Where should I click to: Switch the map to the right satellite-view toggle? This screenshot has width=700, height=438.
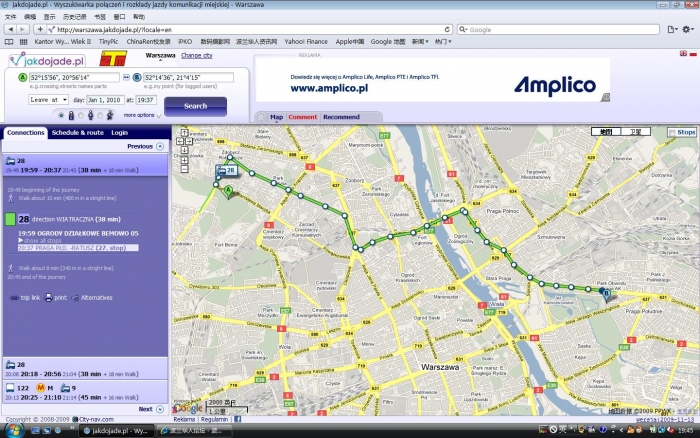[635, 132]
